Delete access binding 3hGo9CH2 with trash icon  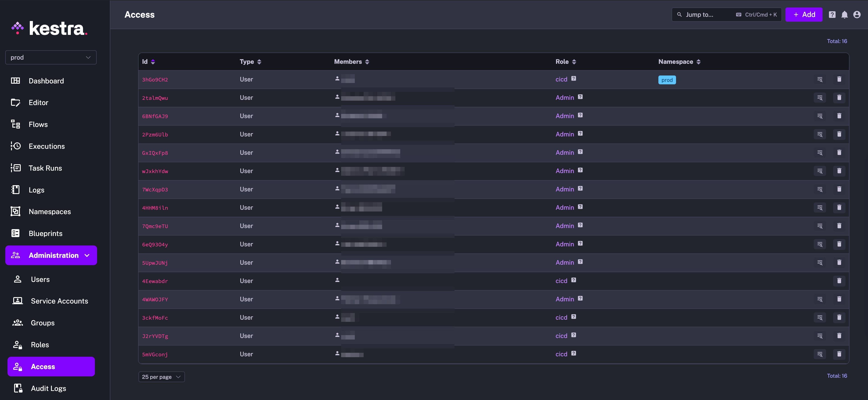point(839,79)
